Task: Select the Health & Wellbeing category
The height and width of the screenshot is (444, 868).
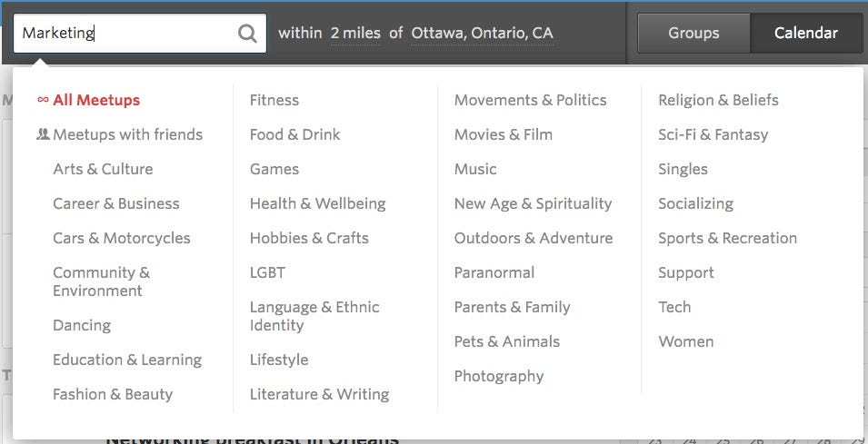Action: pos(318,203)
